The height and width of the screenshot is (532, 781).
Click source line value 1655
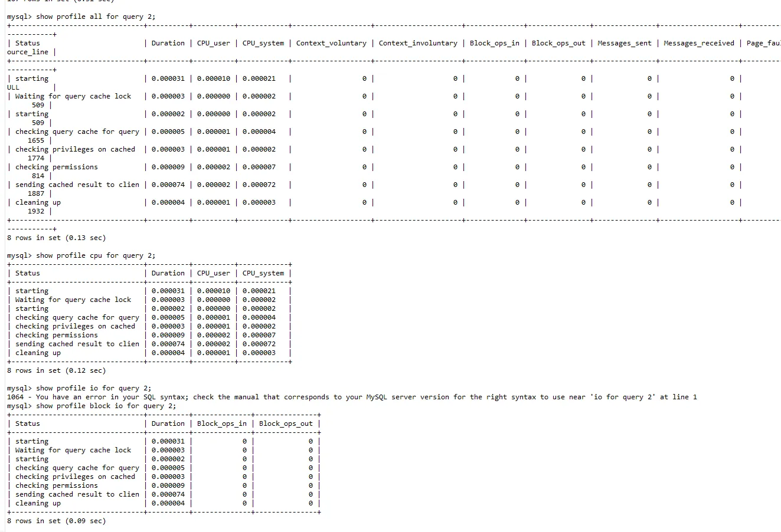pos(35,140)
